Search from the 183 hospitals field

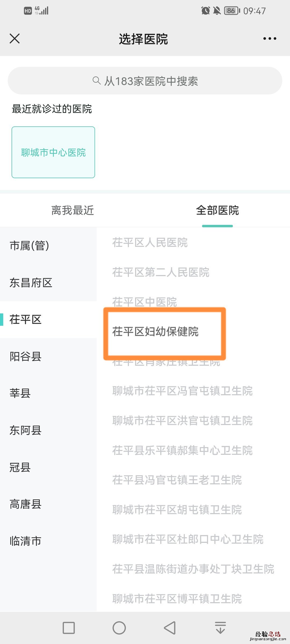(x=150, y=81)
